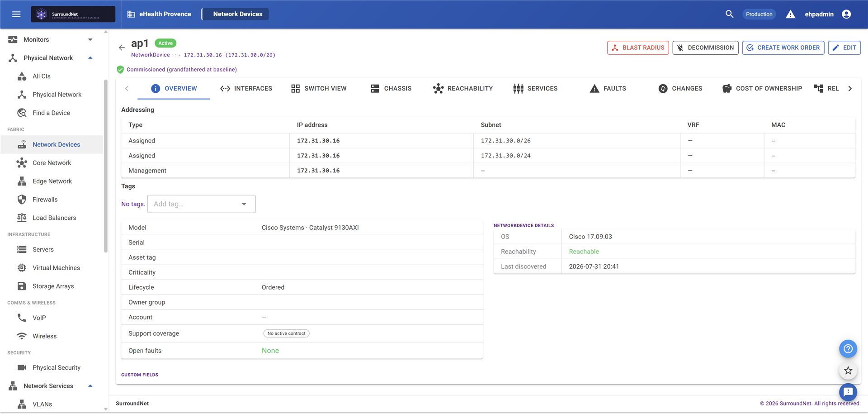
Task: Open the Cost of Ownership tab
Action: tap(762, 89)
